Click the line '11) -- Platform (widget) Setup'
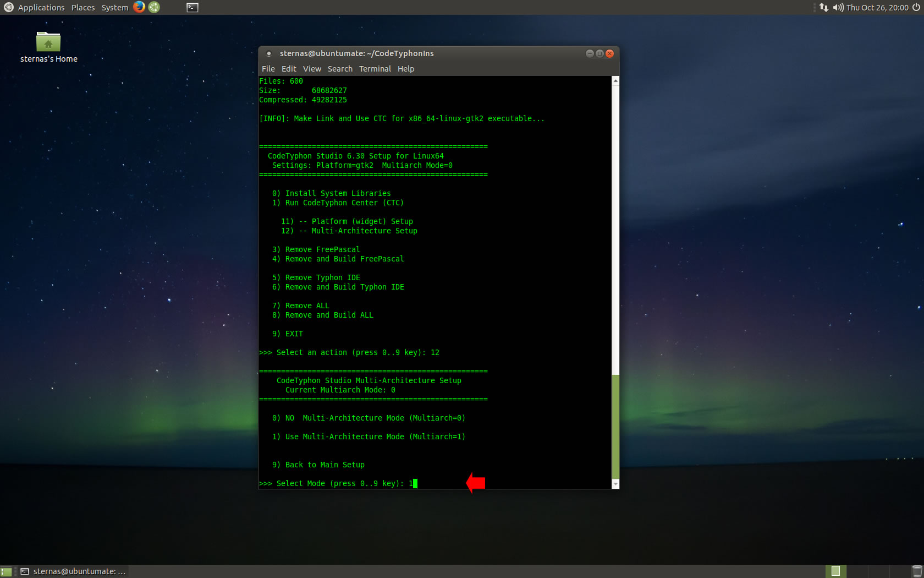Viewport: 924px width, 578px height. [x=346, y=221]
